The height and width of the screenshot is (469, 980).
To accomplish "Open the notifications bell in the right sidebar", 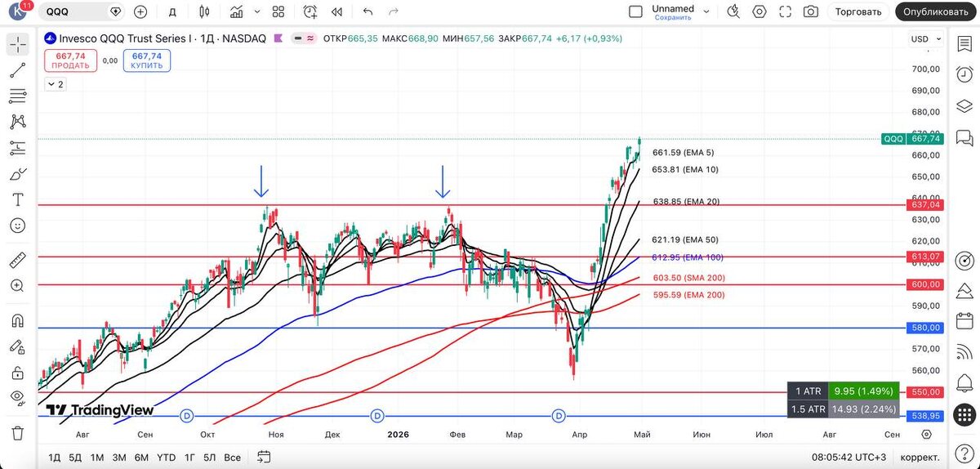I will click(964, 384).
